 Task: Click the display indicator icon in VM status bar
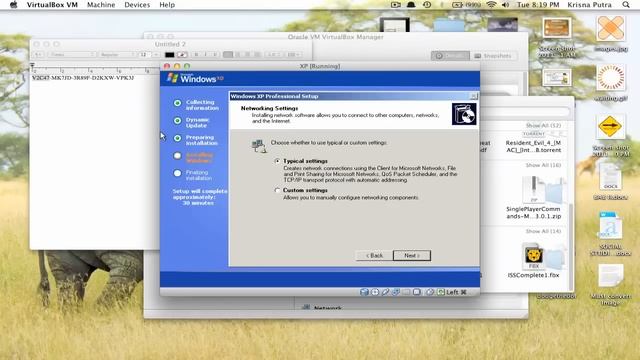(417, 292)
